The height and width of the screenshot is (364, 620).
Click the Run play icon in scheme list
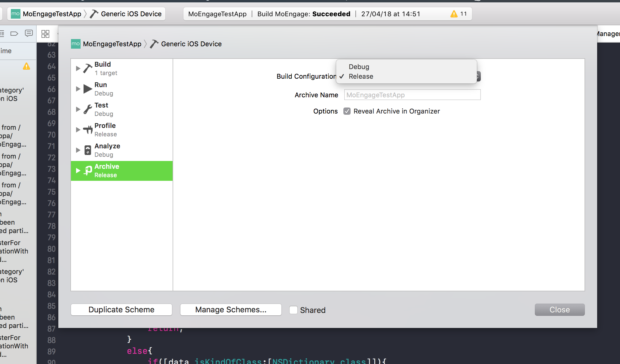pos(87,89)
